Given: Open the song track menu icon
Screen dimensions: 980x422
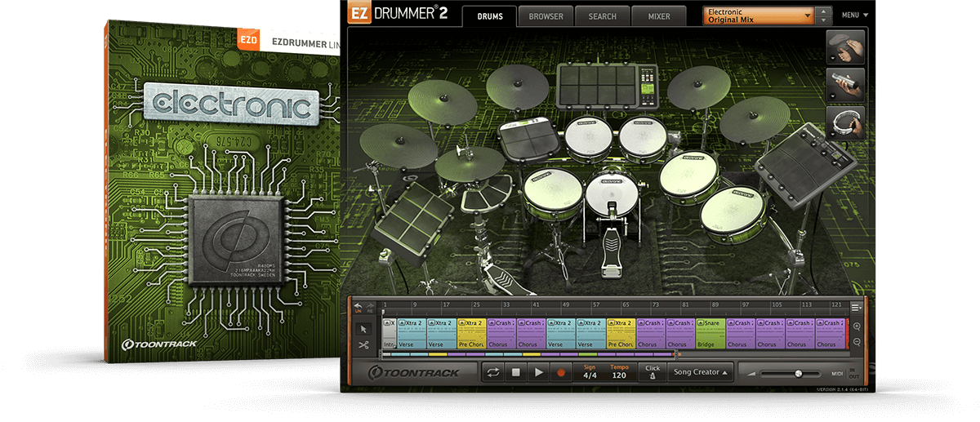Looking at the screenshot, I should click(x=856, y=307).
